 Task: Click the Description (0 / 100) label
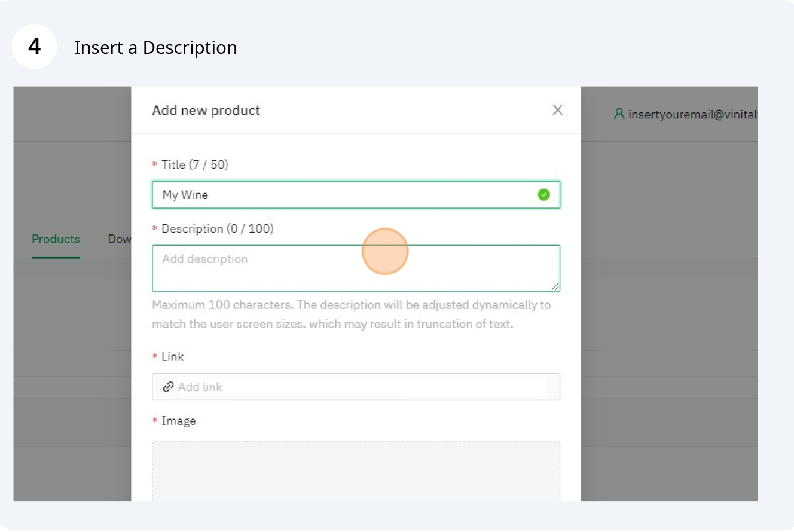pos(217,228)
